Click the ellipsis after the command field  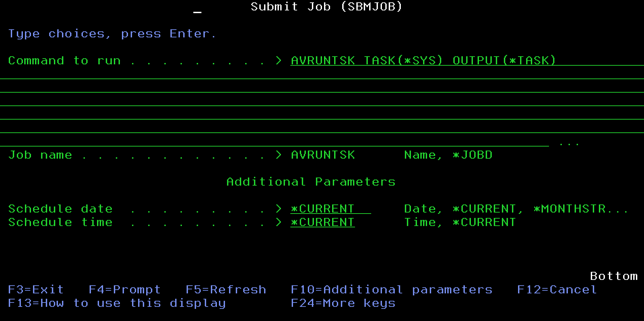(569, 144)
